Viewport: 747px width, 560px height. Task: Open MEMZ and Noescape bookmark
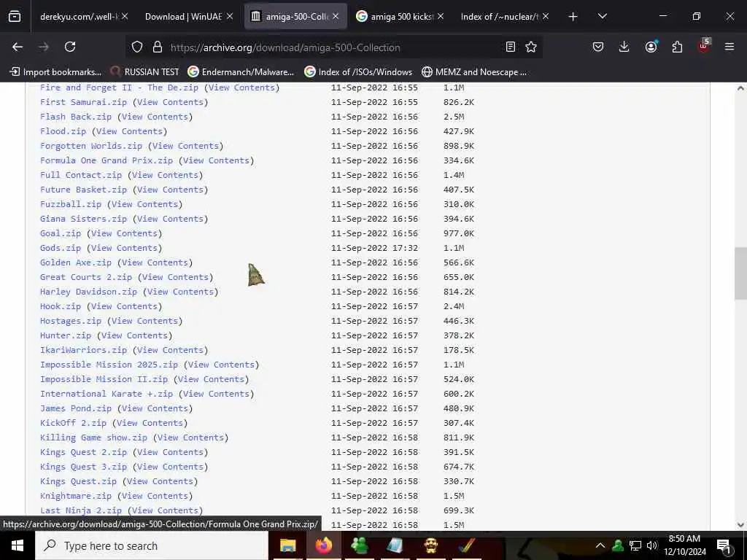click(x=474, y=72)
